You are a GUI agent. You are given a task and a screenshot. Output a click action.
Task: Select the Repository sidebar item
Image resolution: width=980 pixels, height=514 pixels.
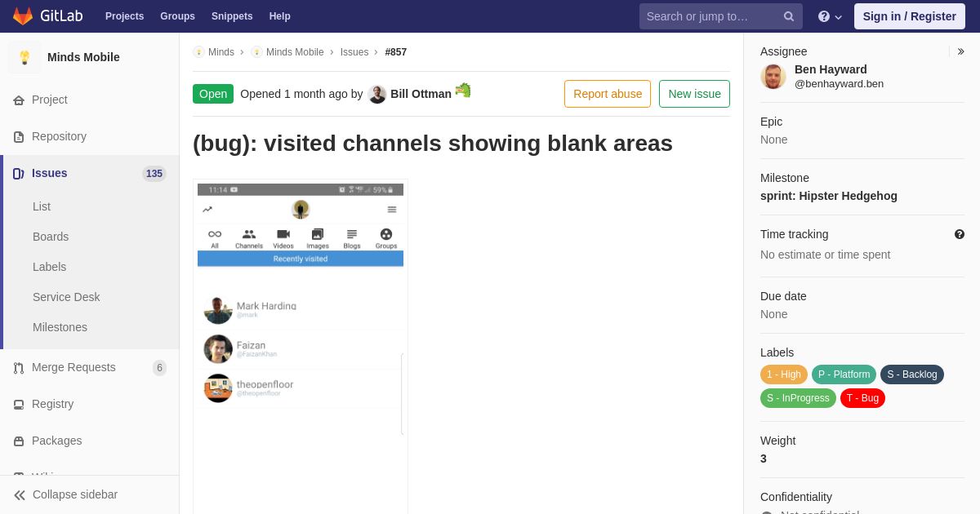pyautogui.click(x=90, y=136)
